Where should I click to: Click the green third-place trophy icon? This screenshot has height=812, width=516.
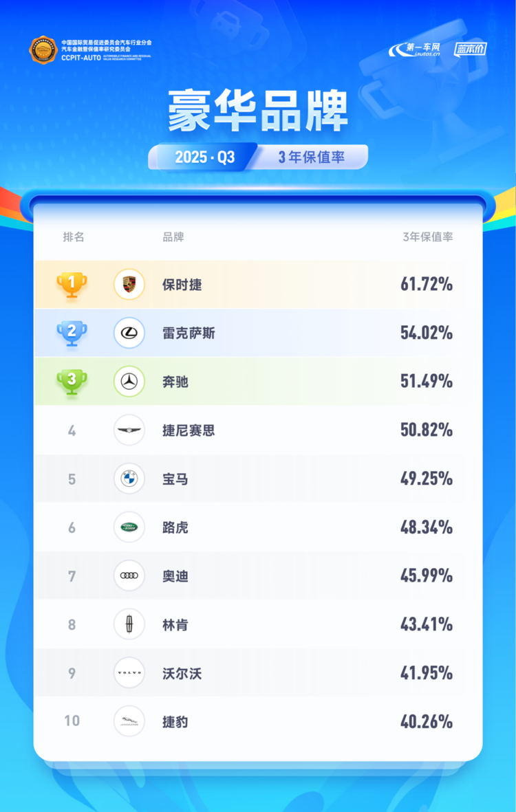72,382
